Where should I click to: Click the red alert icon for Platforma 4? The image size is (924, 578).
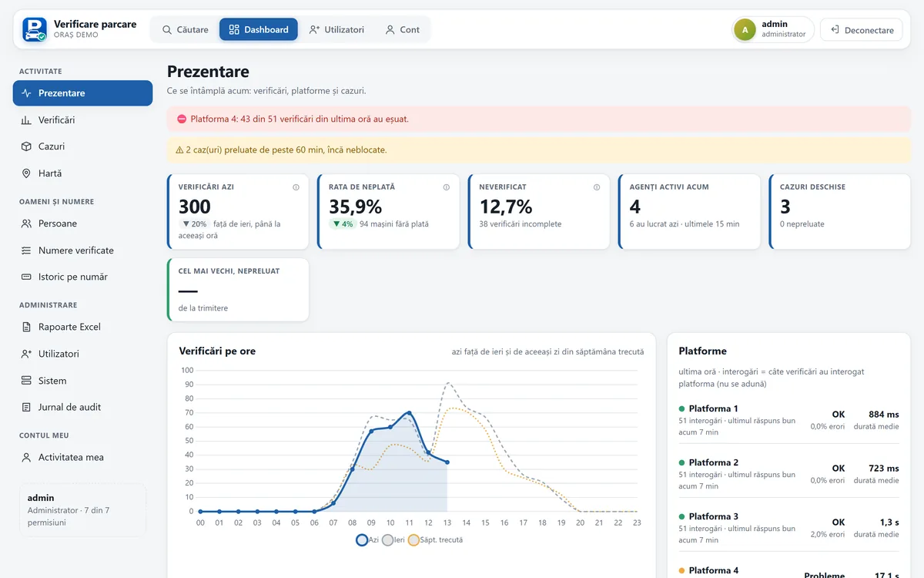182,119
